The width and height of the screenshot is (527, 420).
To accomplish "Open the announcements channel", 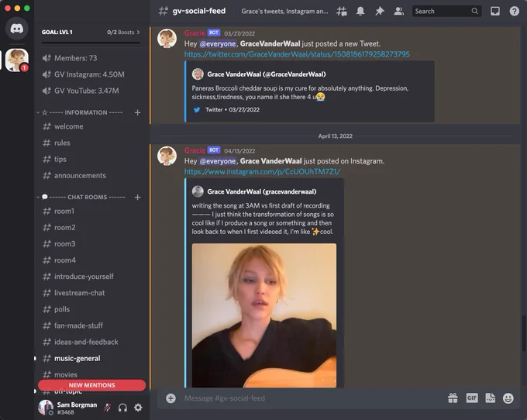I will pyautogui.click(x=91, y=176).
